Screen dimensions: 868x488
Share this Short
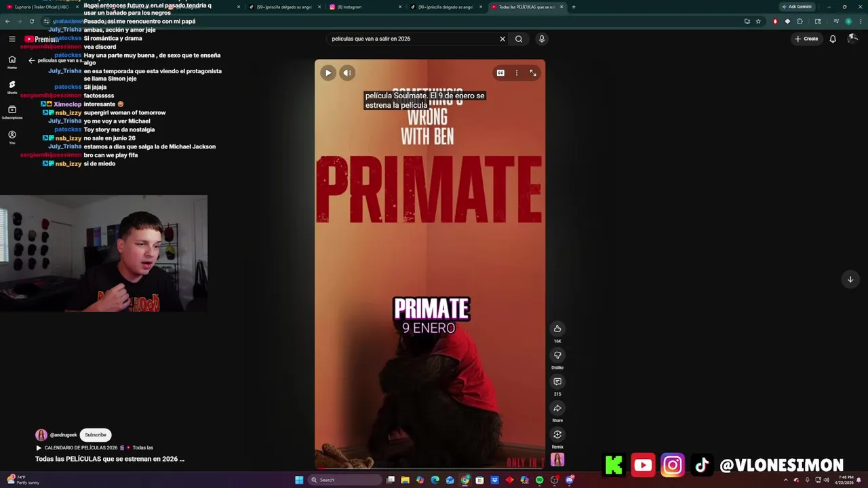tap(557, 408)
